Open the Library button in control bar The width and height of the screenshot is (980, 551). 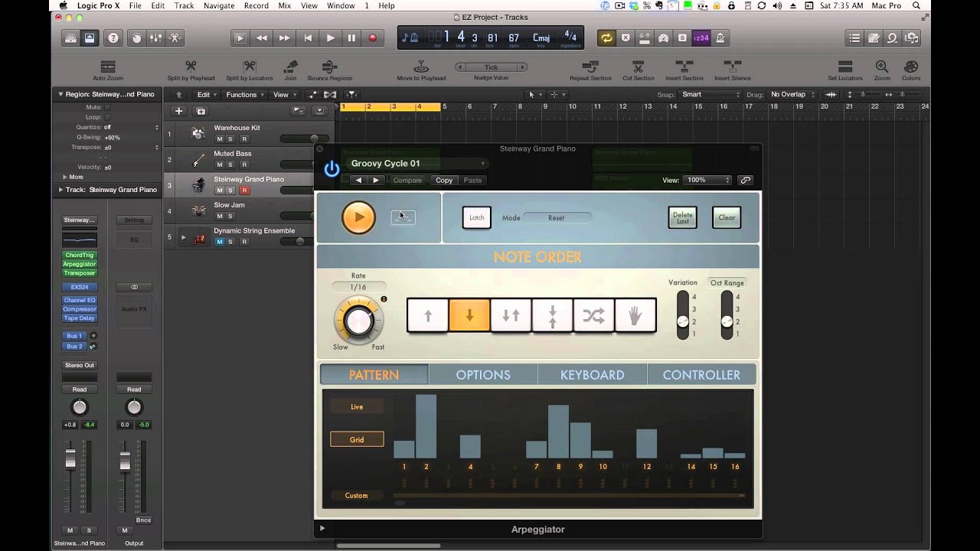[x=70, y=37]
